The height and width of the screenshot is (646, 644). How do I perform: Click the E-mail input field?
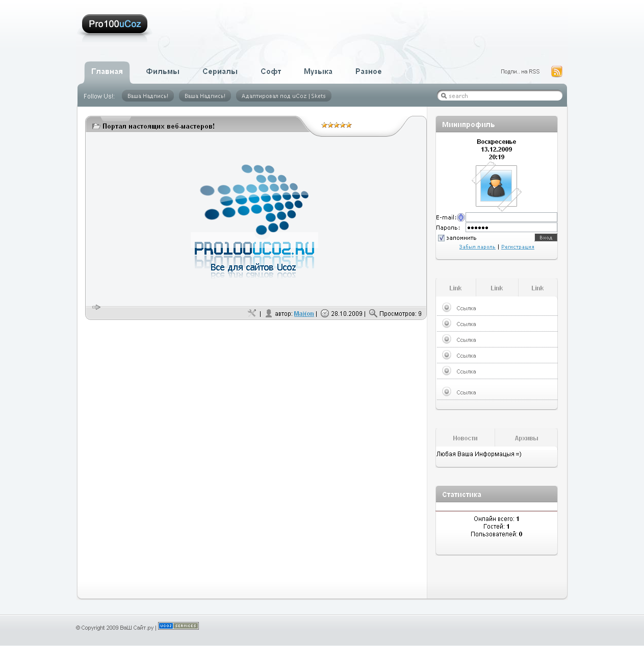[511, 217]
